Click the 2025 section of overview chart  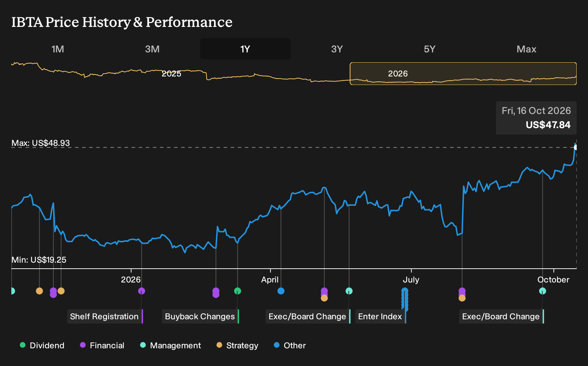point(171,74)
